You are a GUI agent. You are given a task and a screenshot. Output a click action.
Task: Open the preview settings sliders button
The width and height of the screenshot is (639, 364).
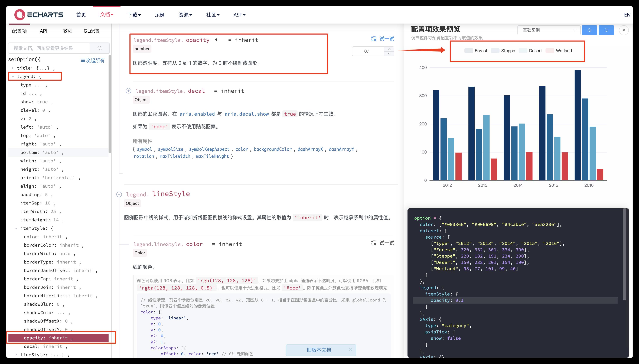[606, 30]
